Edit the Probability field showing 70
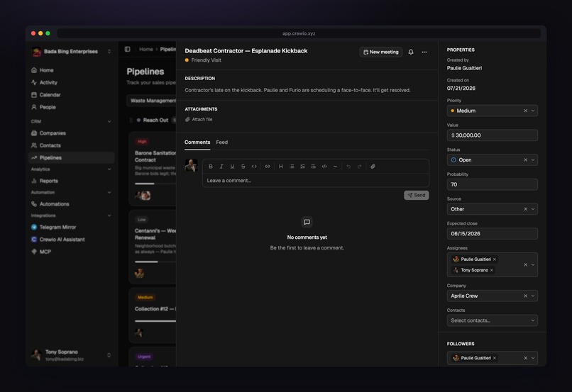The width and height of the screenshot is (572, 392). tap(492, 184)
